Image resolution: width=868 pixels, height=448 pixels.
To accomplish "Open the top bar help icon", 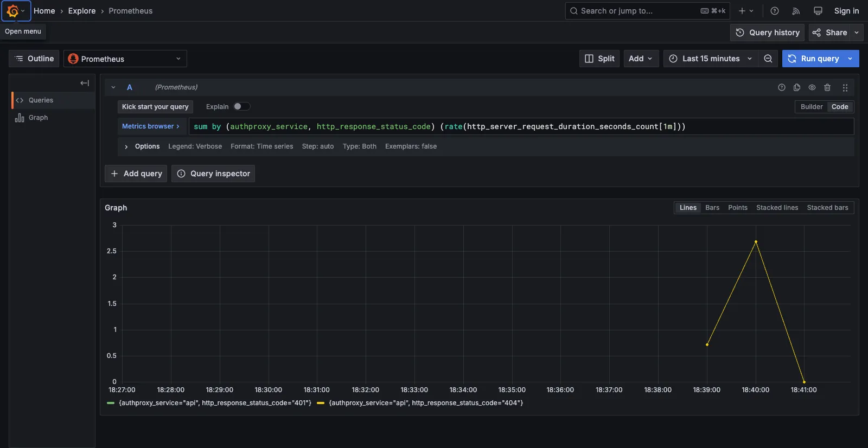I will tap(775, 11).
